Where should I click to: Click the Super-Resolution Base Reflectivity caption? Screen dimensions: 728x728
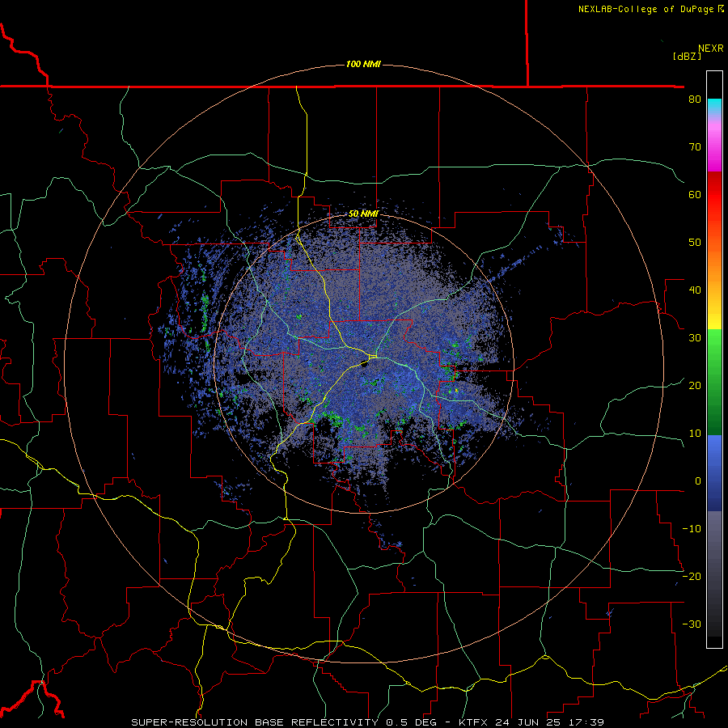[x=368, y=722]
